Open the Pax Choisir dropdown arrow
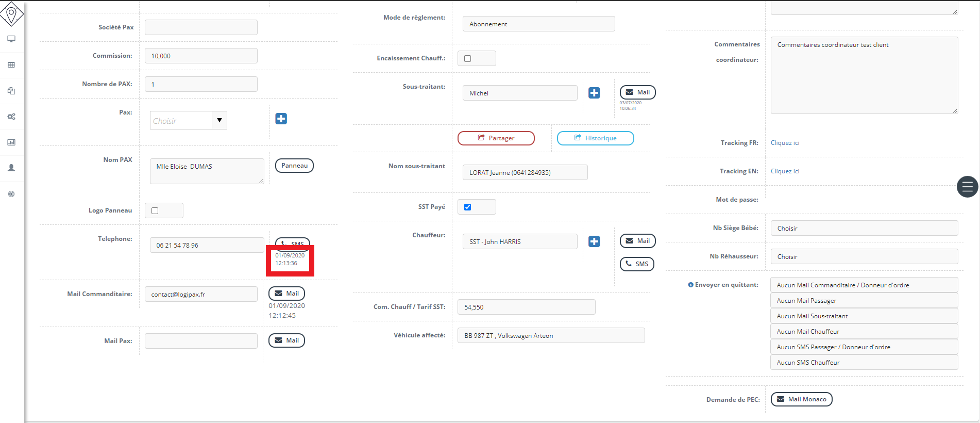This screenshot has width=980, height=423. pos(219,120)
